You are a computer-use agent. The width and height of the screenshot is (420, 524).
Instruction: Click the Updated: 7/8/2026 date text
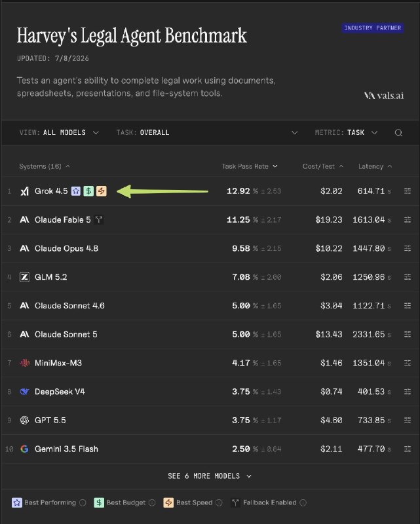53,58
